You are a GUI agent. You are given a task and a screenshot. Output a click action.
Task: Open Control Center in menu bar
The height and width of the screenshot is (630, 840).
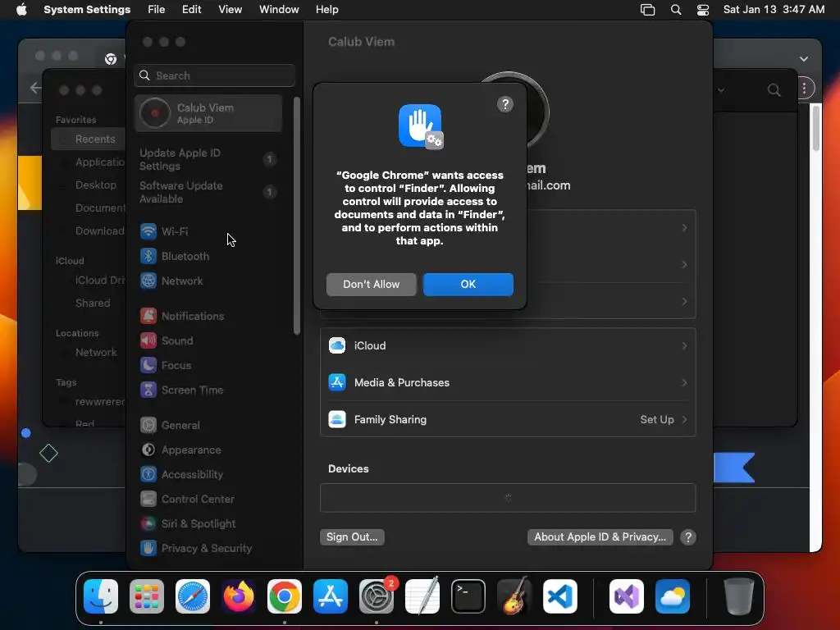(703, 10)
